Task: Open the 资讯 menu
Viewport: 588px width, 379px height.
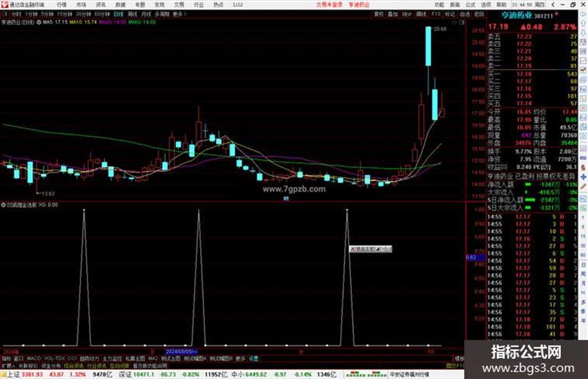Action: click(101, 5)
